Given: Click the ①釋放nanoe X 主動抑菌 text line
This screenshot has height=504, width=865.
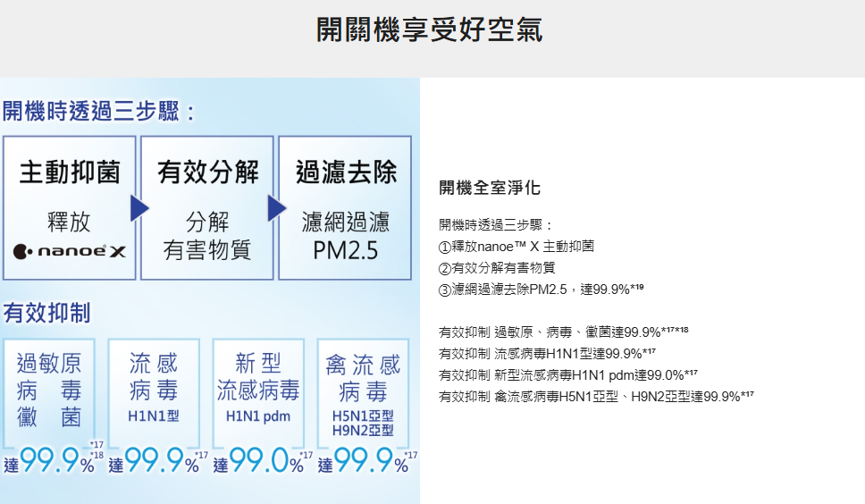Looking at the screenshot, I should (x=516, y=246).
